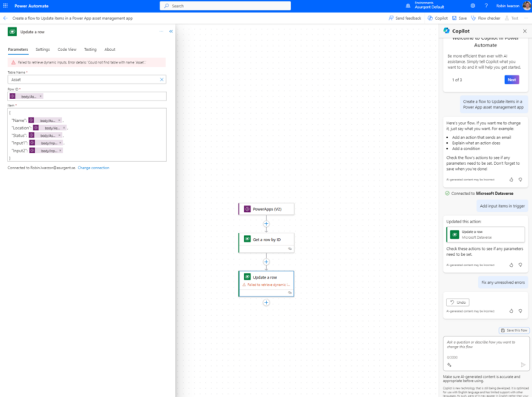
Task: Send the Copilot chat message
Action: coord(523,364)
